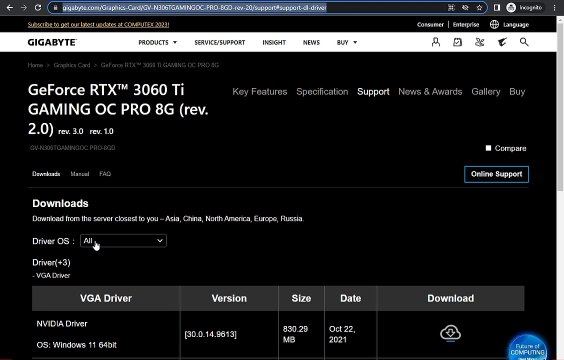Screen dimensions: 564x360
Task: Bookmark this page with the star icon
Action: pyautogui.click(x=479, y=8)
